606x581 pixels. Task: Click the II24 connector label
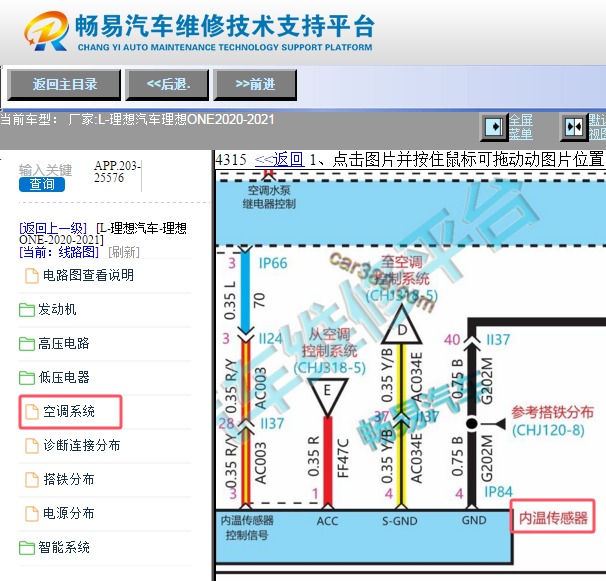[x=271, y=339]
